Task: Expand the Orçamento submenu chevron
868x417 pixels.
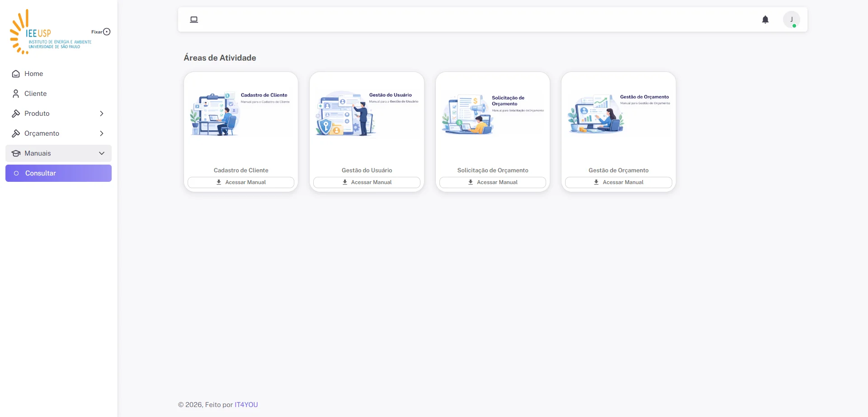Action: (102, 133)
